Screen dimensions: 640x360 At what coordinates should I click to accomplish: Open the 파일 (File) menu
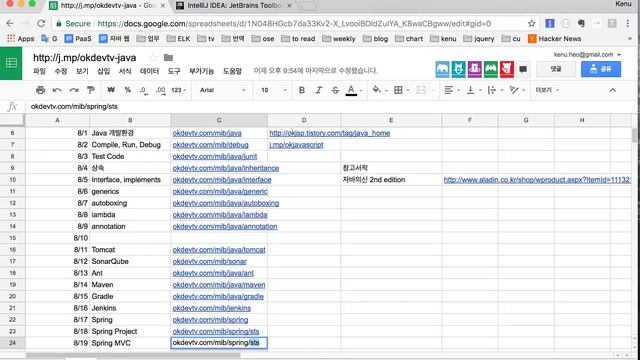40,71
